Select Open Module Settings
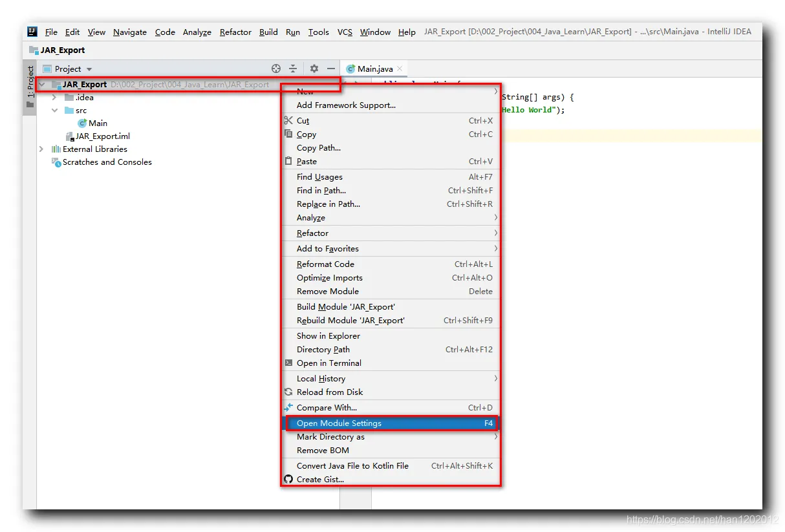The width and height of the screenshot is (785, 532). pos(391,423)
